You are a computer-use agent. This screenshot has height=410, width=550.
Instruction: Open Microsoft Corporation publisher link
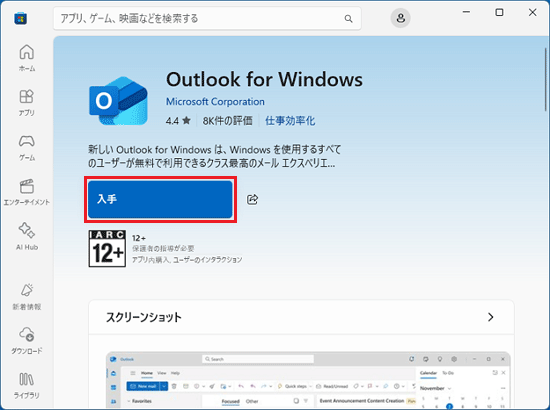point(215,102)
